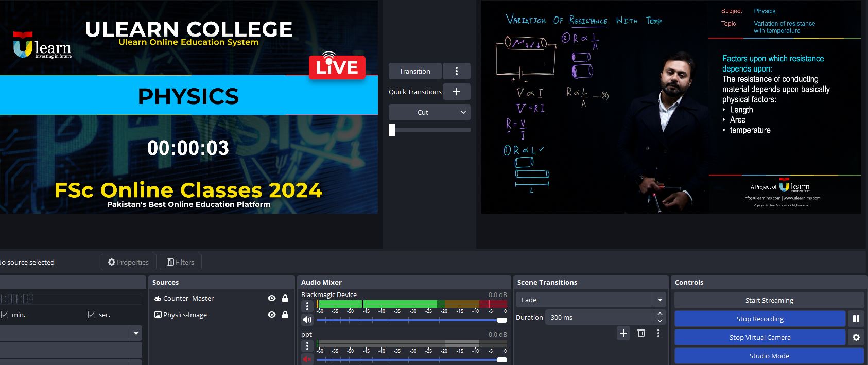Click the preview pane with the PHYSICS banner
This screenshot has width=868, height=365.
tap(188, 107)
